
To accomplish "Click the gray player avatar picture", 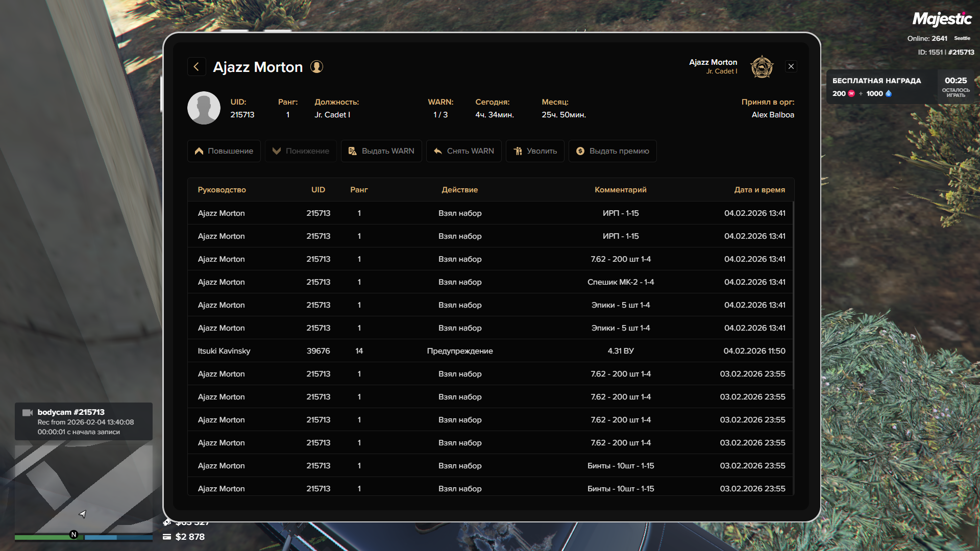I will coord(204,108).
